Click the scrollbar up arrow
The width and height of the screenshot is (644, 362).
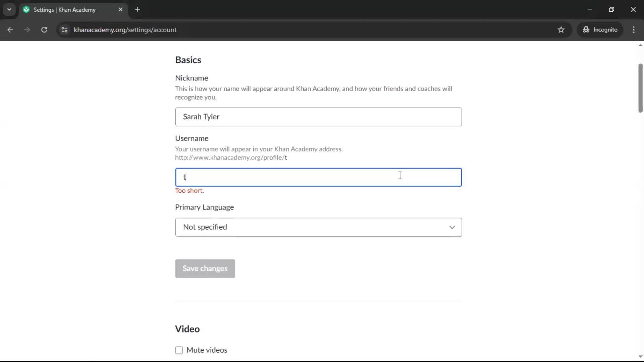point(640,45)
